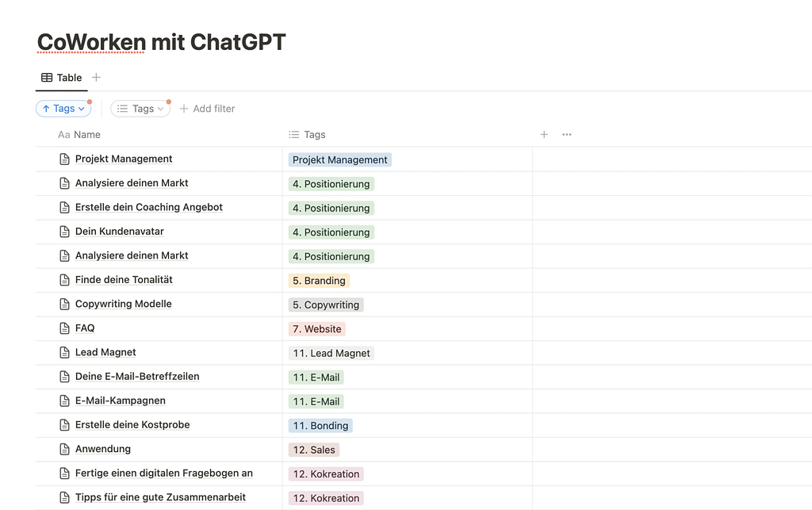
Task: Click the blue 11. Bonding tag
Action: tap(320, 426)
